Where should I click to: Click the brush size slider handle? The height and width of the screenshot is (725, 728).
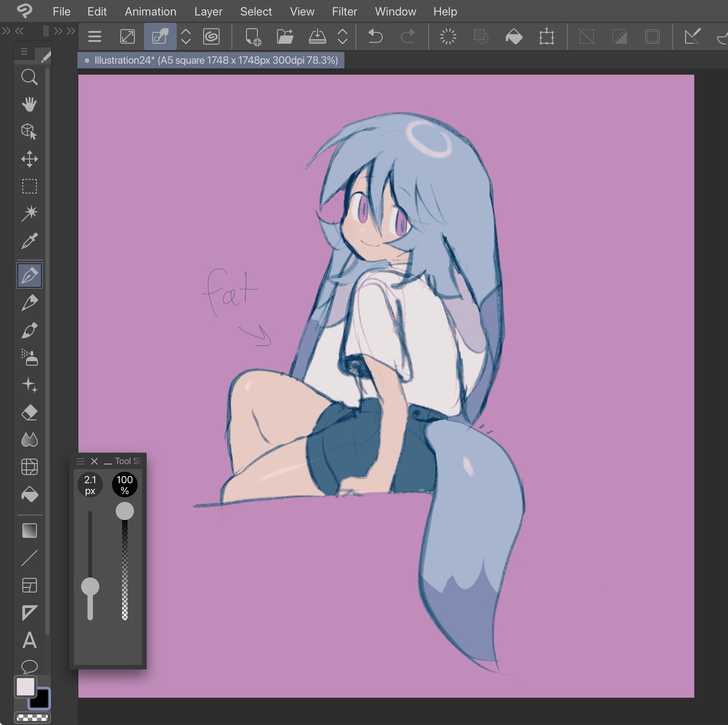tap(90, 587)
